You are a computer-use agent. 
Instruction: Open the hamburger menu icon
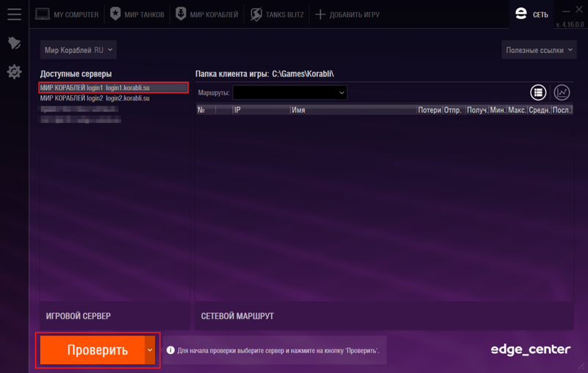[x=14, y=14]
